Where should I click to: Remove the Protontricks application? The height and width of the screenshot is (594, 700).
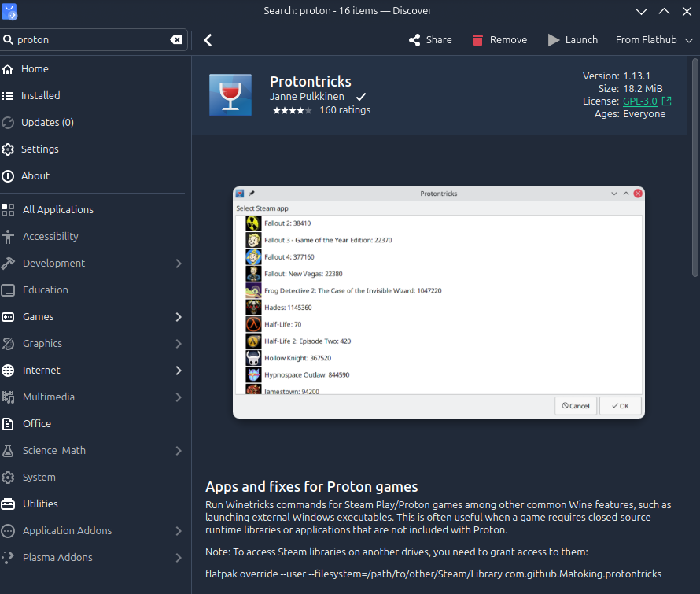[499, 40]
